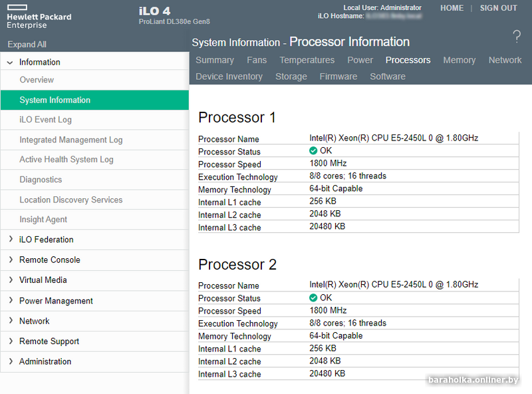The image size is (532, 394).
Task: Open Overview in the sidebar
Action: 94,80
